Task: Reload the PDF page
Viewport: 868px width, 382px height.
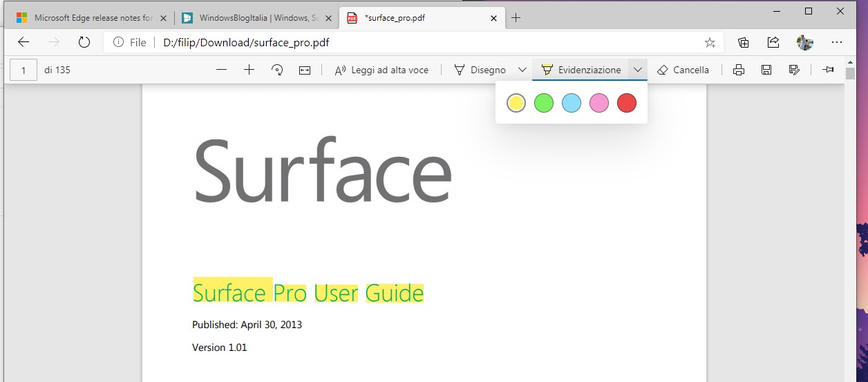Action: pos(84,42)
